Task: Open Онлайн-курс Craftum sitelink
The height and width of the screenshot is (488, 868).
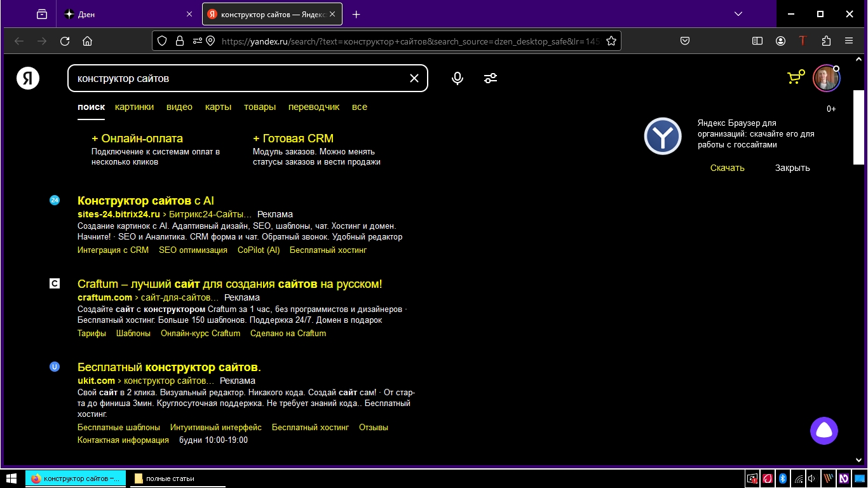Action: pos(200,333)
